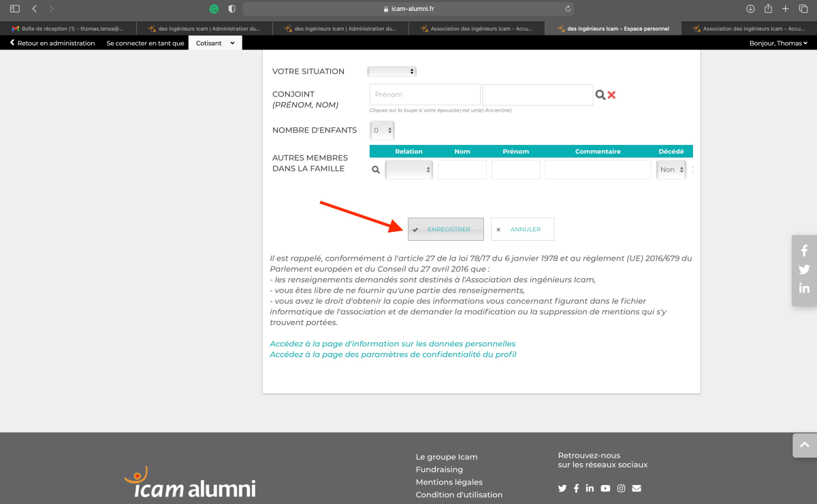Click the YouTube icon in the footer
This screenshot has width=817, height=504.
pyautogui.click(x=605, y=488)
